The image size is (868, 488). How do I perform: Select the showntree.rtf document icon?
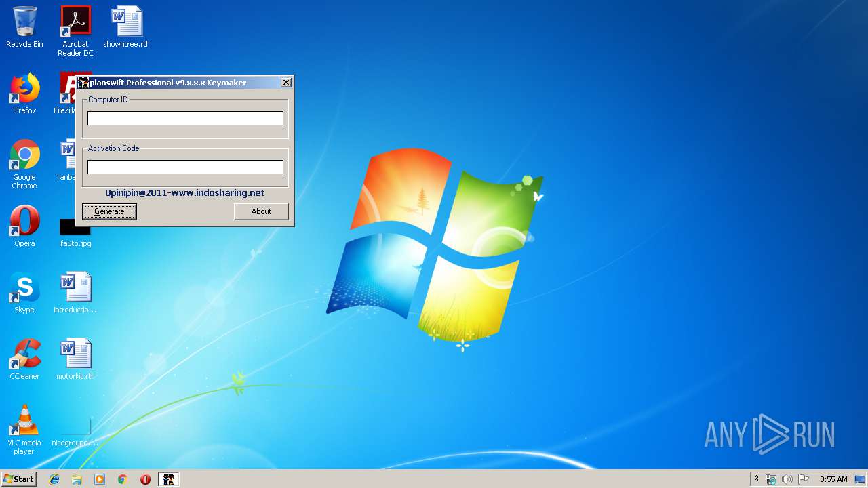coord(126,28)
